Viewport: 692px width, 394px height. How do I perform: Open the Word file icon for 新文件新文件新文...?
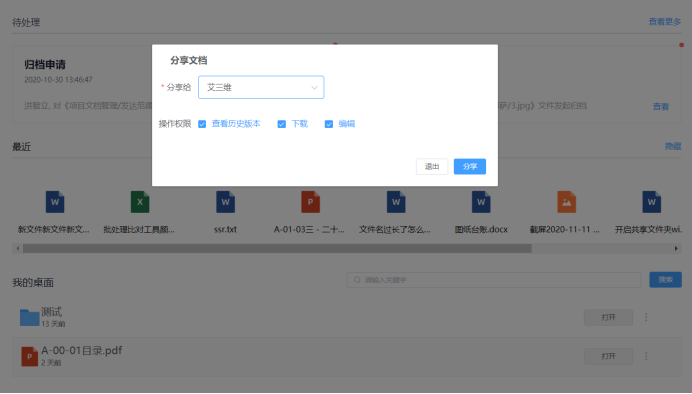pyautogui.click(x=55, y=202)
